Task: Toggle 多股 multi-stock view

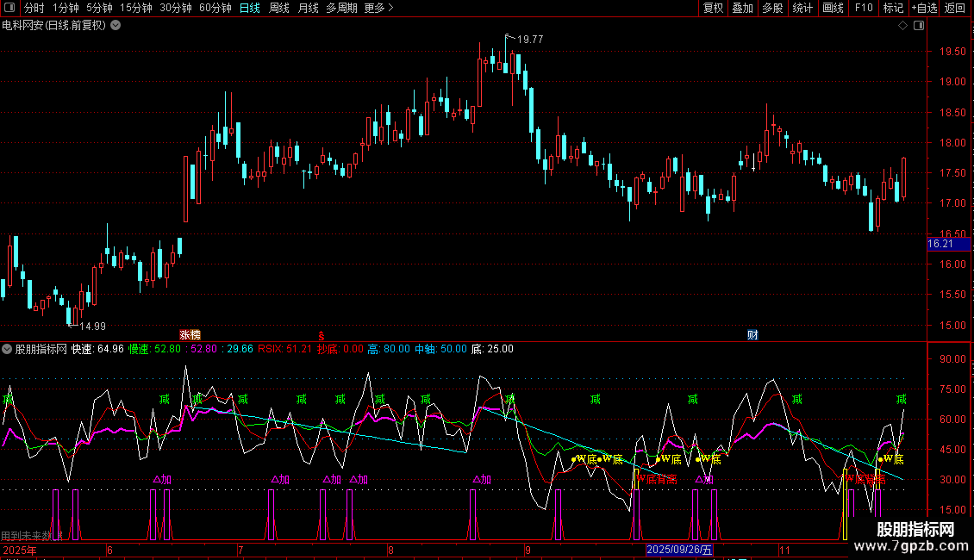Action: click(772, 9)
